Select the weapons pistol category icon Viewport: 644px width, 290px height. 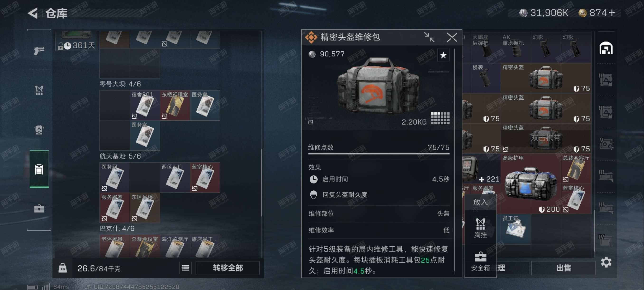[39, 51]
